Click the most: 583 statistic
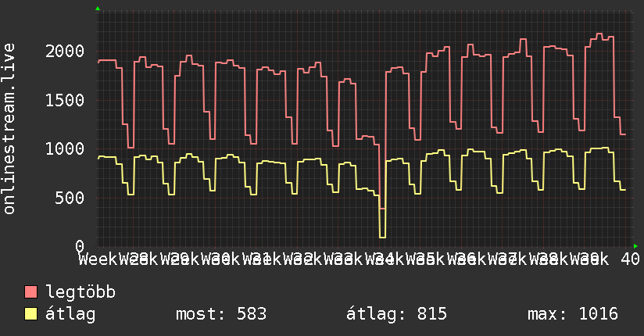Viewport: 644px width, 336px height. click(221, 314)
